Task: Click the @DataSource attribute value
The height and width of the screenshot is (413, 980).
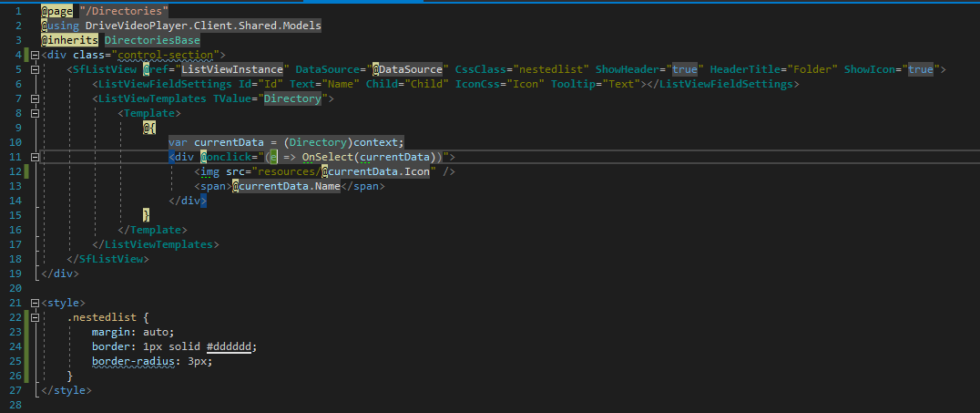Action: click(407, 69)
